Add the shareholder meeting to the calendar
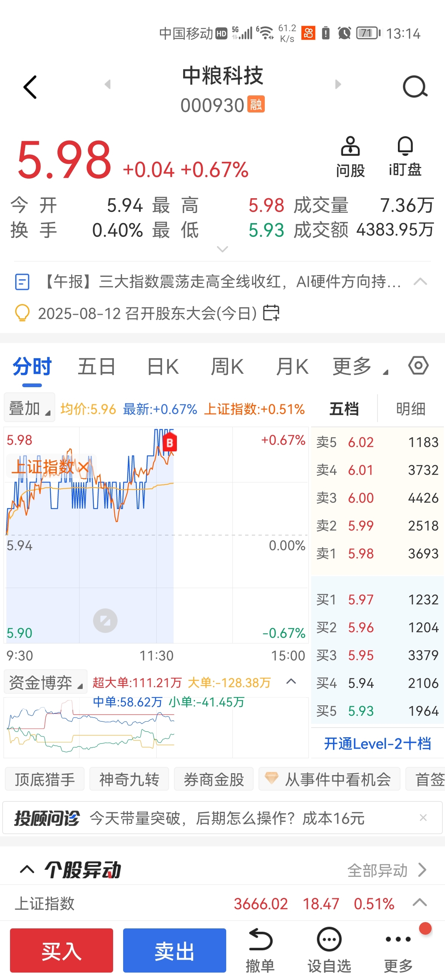The width and height of the screenshot is (445, 980). (x=271, y=313)
